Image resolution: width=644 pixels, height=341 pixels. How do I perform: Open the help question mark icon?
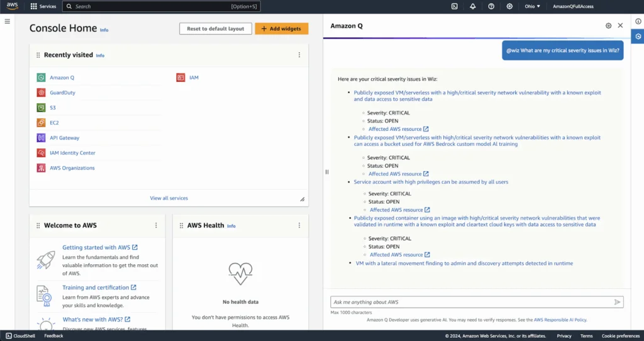(491, 6)
